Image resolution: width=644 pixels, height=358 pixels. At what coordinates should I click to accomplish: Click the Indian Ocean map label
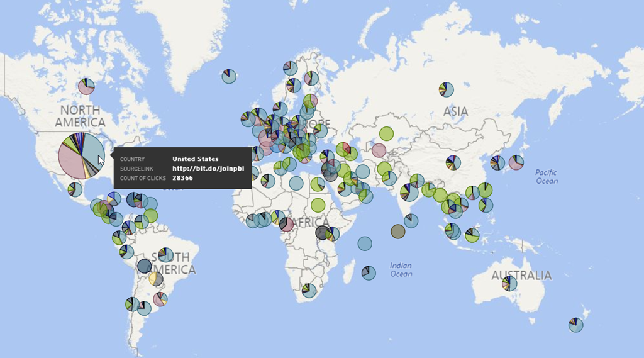pyautogui.click(x=401, y=269)
